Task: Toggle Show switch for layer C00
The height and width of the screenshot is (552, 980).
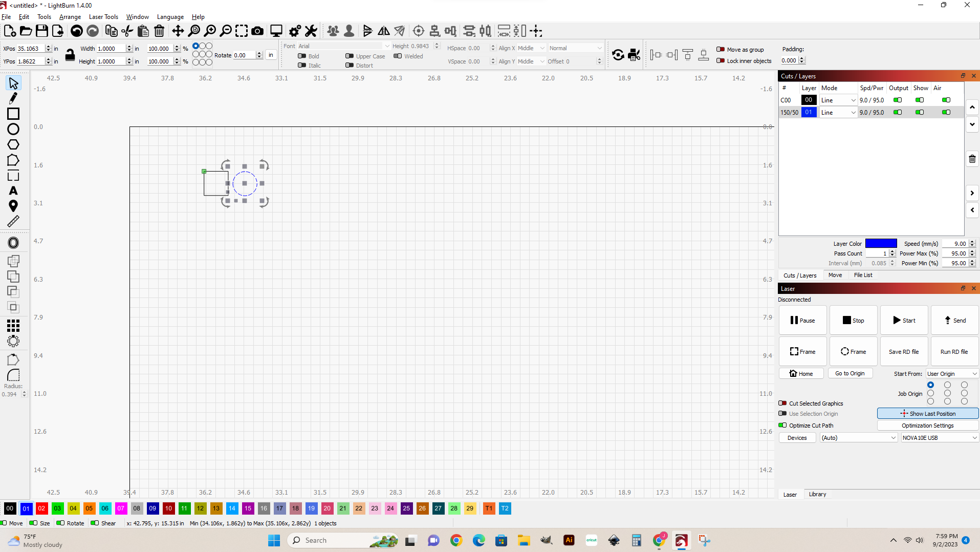Action: tap(920, 100)
